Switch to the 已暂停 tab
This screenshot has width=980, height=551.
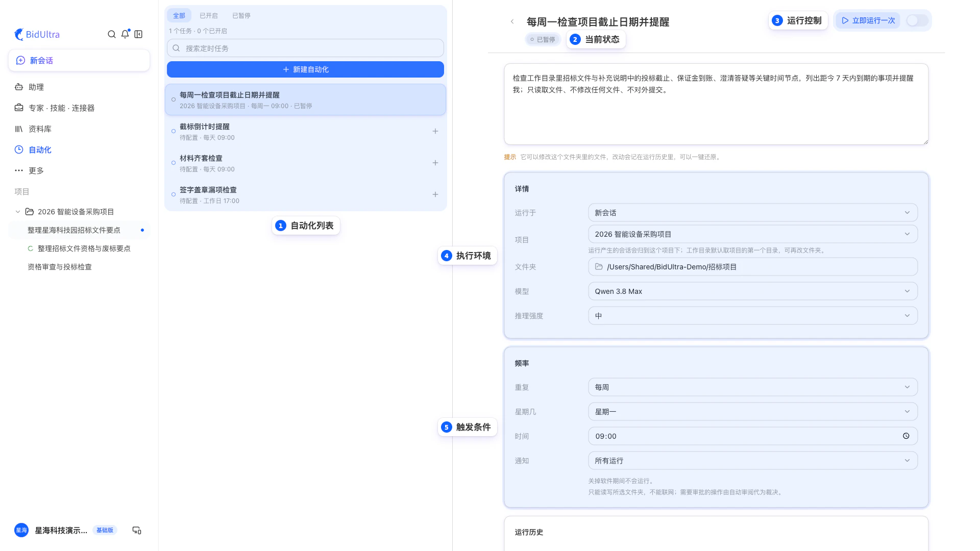click(x=241, y=15)
